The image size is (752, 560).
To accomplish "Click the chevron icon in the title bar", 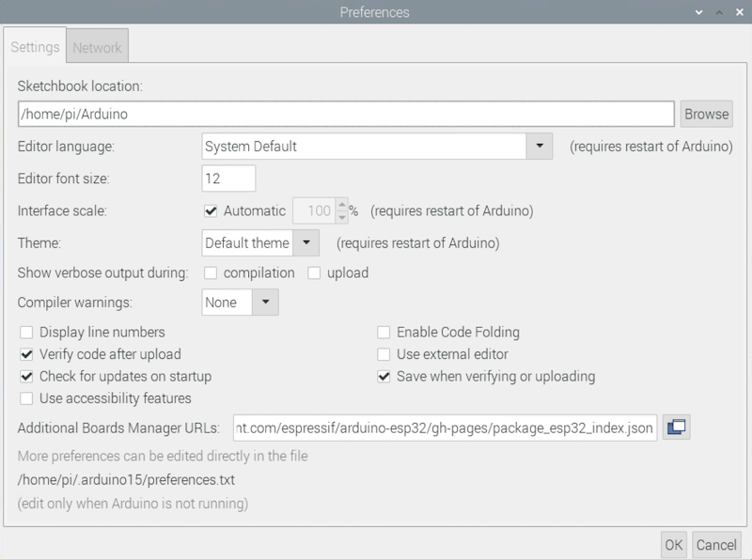I will 699,11.
